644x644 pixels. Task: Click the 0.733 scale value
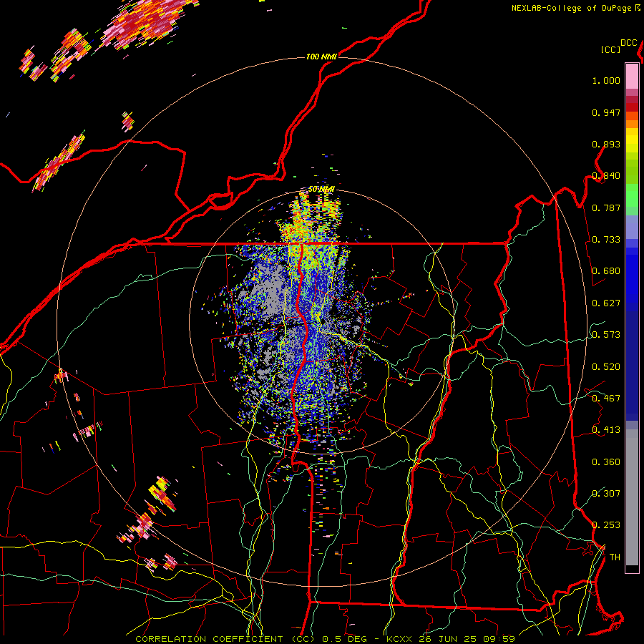tap(606, 240)
